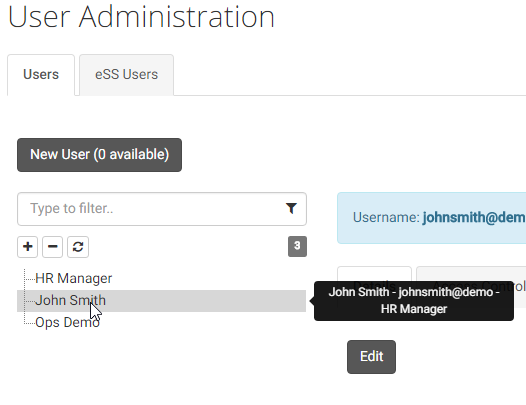Click New User (0 available) button

(100, 155)
